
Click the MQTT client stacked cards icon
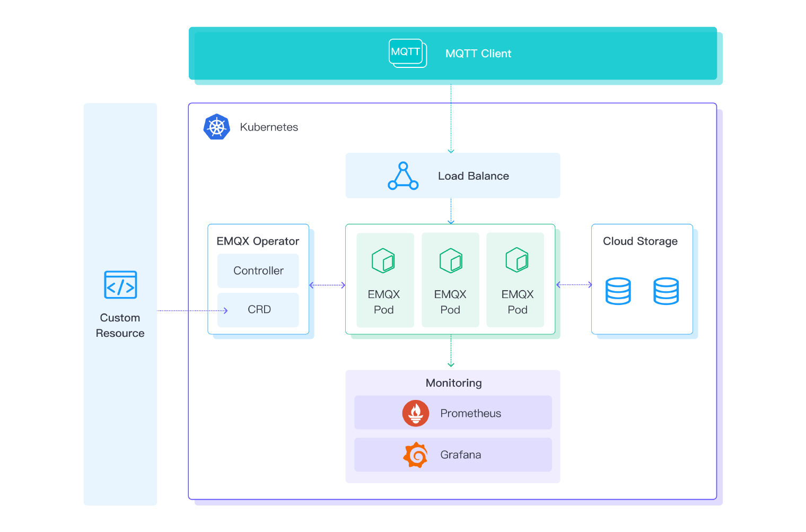pyautogui.click(x=408, y=53)
